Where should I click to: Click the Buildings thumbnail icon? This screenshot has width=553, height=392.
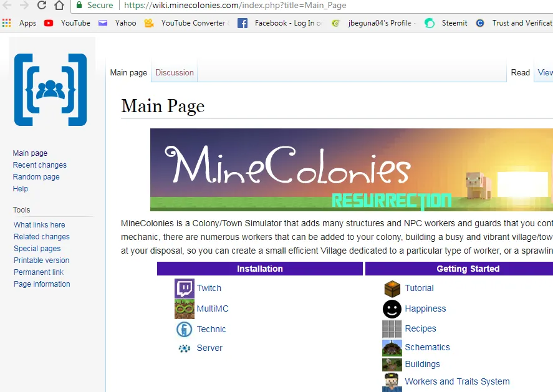tap(392, 365)
